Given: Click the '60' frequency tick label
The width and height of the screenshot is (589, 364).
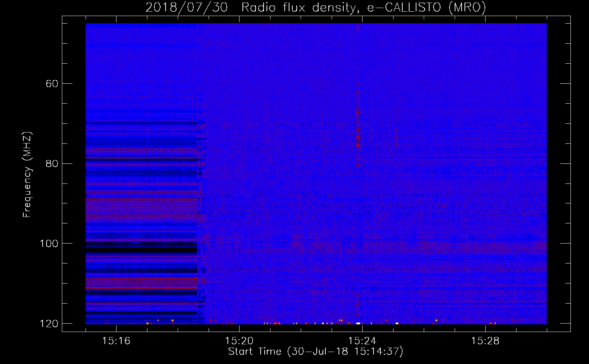Looking at the screenshot, I should click(x=52, y=84).
